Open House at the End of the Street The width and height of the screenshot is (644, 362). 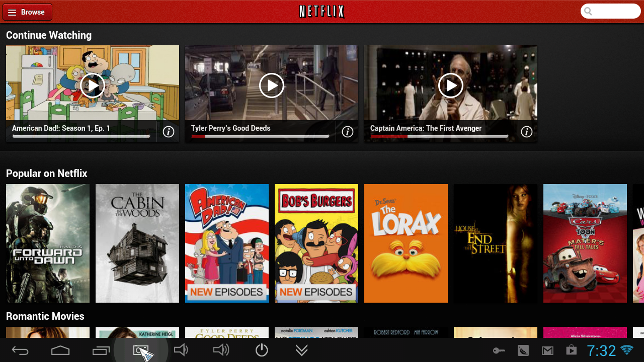pyautogui.click(x=496, y=243)
